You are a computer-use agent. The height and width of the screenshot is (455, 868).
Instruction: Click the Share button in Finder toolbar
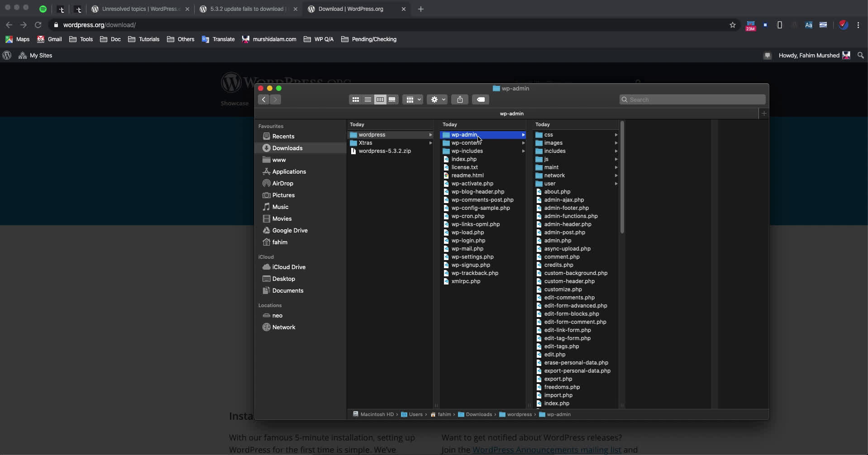pyautogui.click(x=460, y=100)
